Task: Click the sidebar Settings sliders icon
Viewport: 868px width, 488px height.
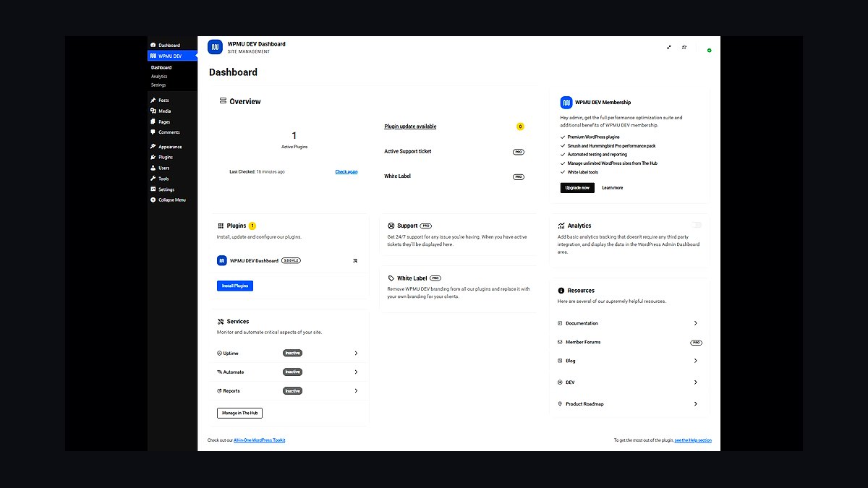Action: [x=153, y=189]
